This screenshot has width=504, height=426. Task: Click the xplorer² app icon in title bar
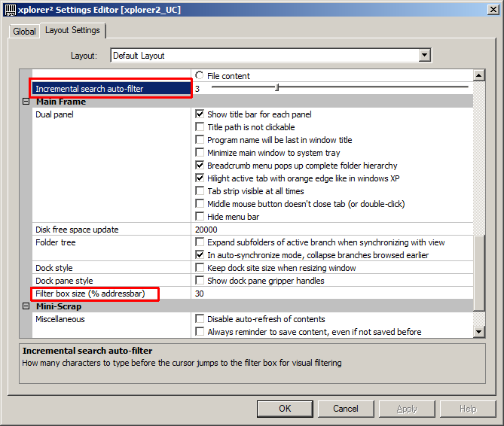tap(9, 9)
